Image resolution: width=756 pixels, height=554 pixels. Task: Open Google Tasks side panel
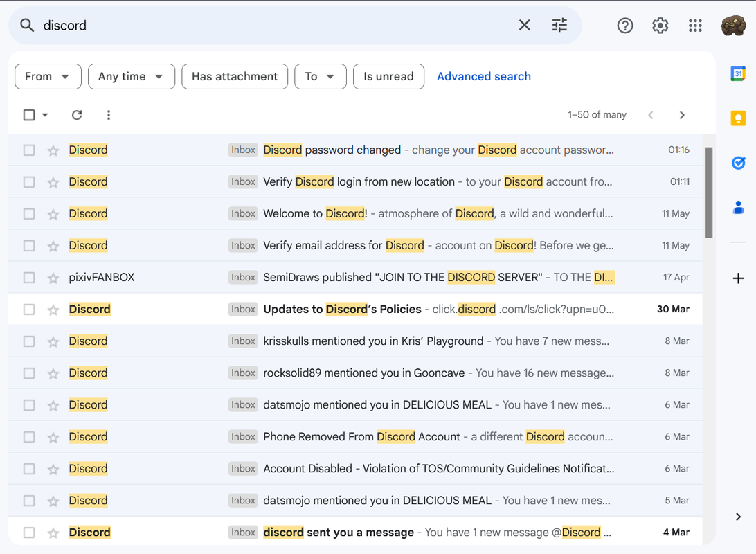[x=738, y=163]
